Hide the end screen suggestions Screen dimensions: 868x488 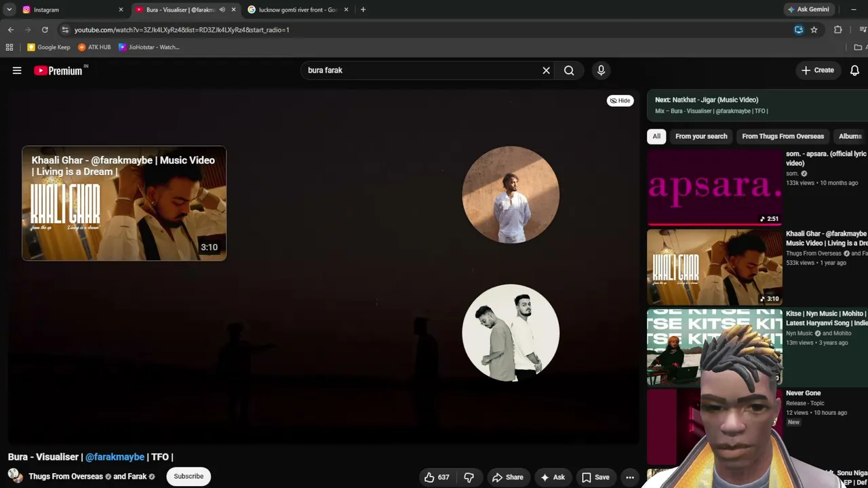pos(620,100)
